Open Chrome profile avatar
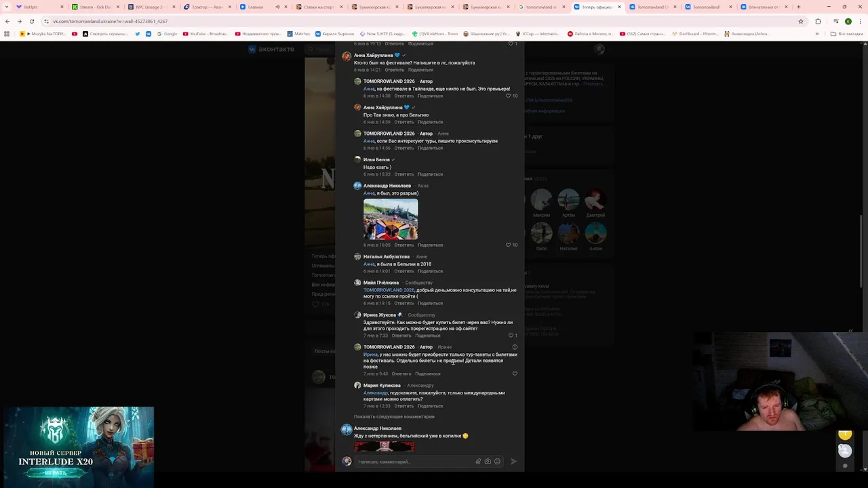The image size is (868, 488). point(848,21)
